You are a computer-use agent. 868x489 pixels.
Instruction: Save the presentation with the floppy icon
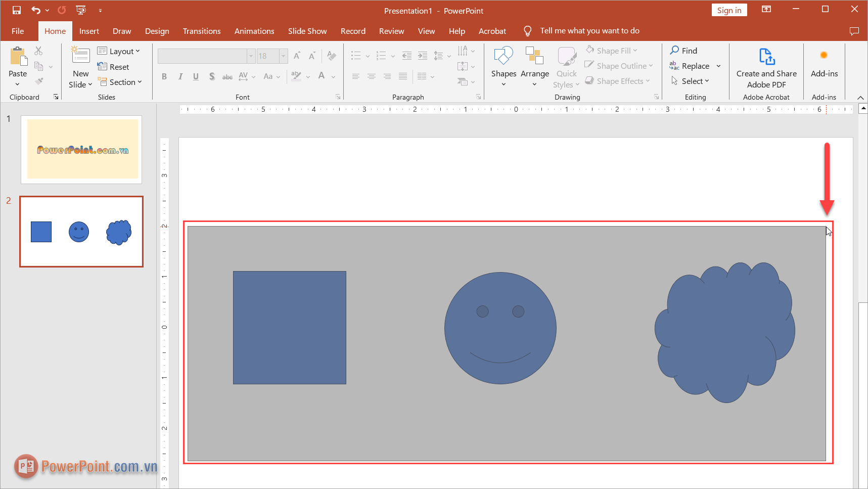17,10
